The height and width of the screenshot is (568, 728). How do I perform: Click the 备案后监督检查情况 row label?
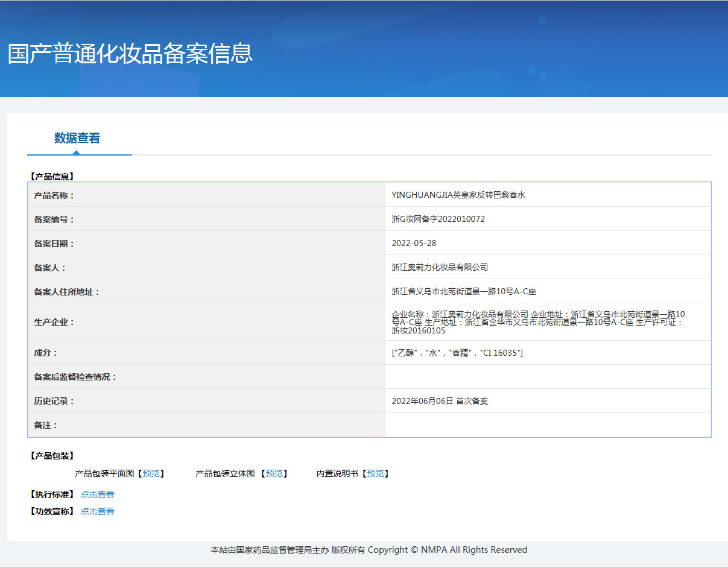[75, 377]
